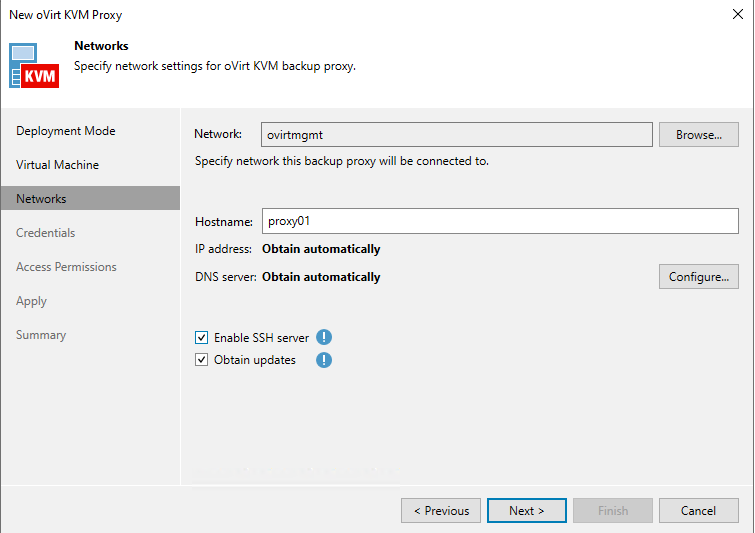Configure IP and DNS settings

(x=698, y=277)
